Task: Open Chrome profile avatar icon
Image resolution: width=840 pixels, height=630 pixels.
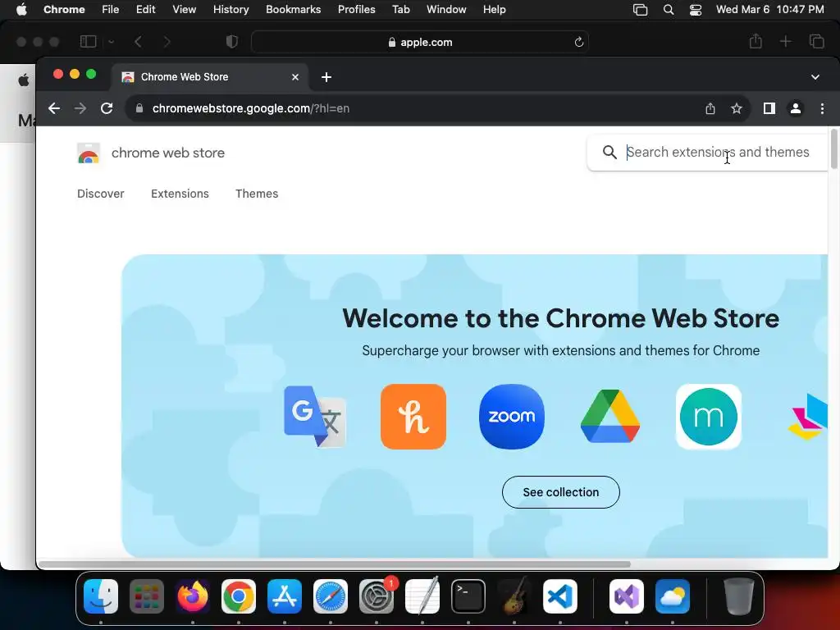Action: (796, 109)
